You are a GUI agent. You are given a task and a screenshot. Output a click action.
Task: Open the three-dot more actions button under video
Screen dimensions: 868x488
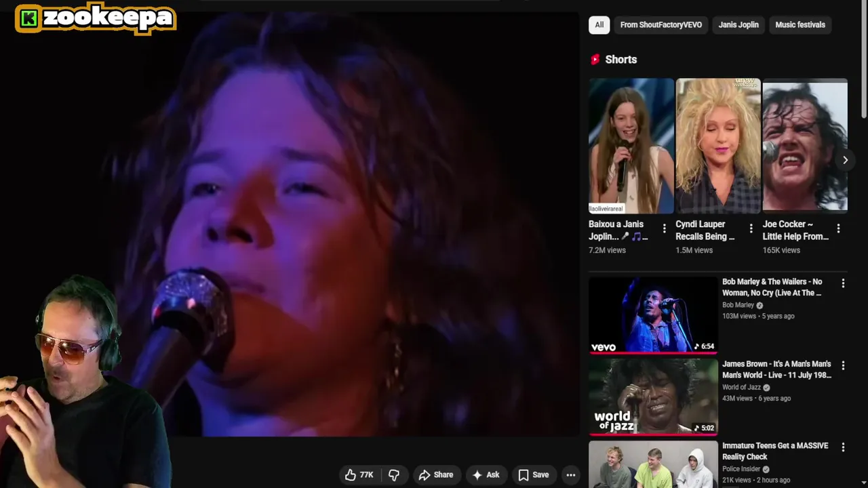[x=571, y=475]
